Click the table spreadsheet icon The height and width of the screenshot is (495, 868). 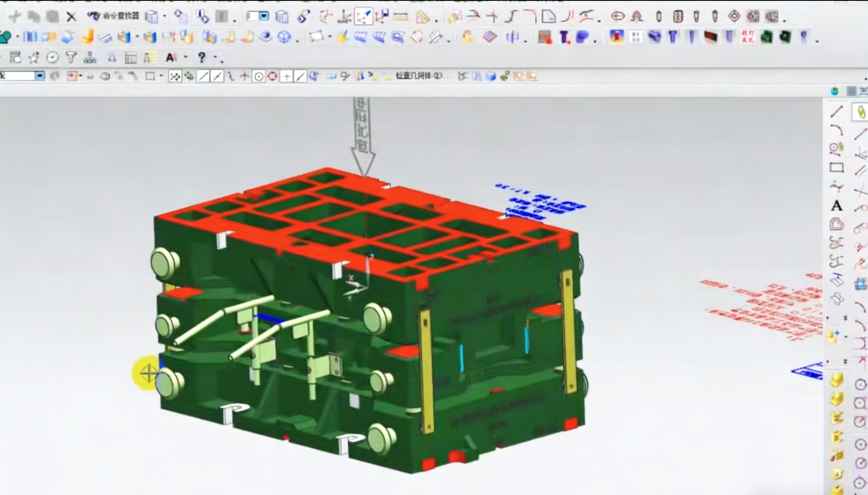(x=131, y=58)
